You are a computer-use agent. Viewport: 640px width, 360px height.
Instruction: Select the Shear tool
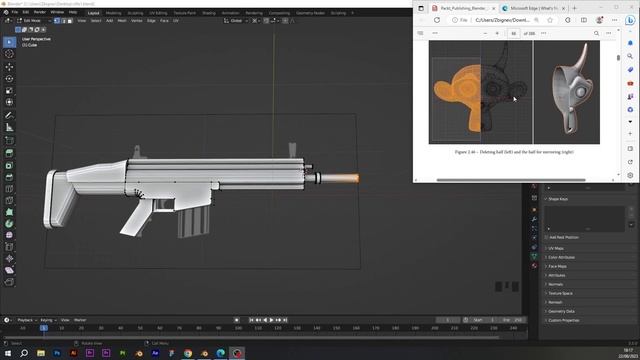(x=9, y=270)
